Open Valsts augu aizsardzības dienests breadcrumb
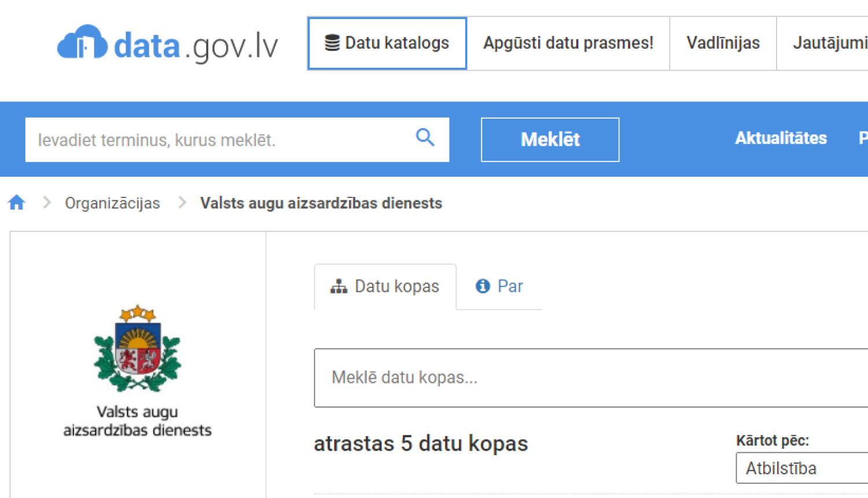Image resolution: width=868 pixels, height=498 pixels. [x=321, y=203]
